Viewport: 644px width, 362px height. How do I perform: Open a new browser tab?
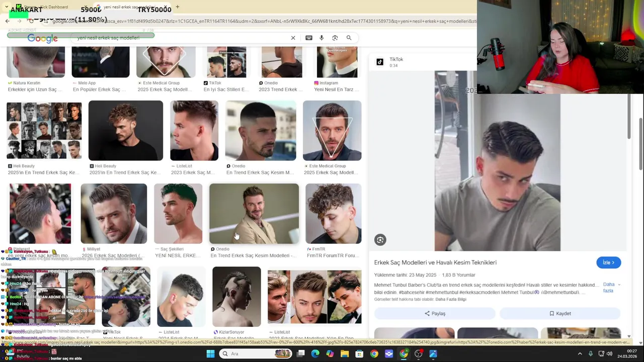click(x=177, y=7)
